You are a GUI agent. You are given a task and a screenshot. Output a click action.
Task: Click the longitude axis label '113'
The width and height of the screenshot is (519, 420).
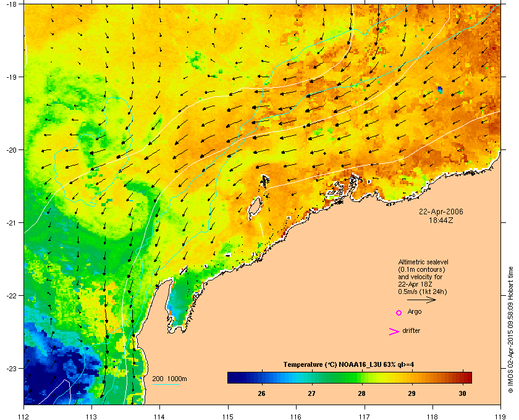[91, 417]
